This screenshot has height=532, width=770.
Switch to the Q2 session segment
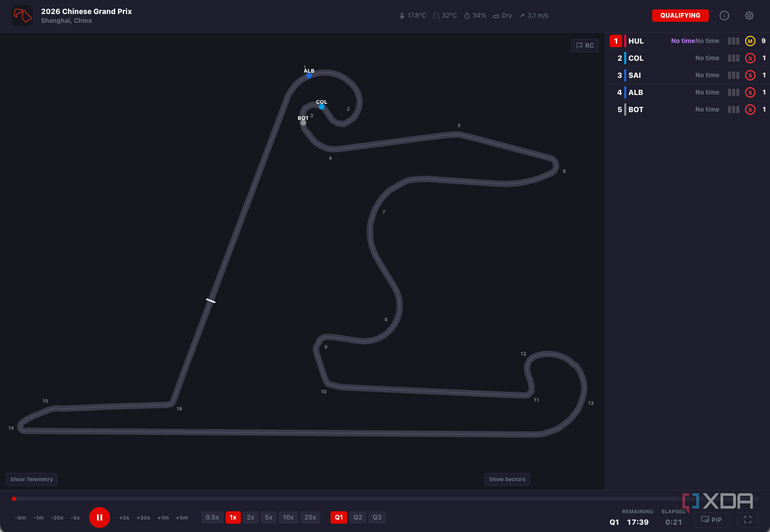(x=358, y=517)
